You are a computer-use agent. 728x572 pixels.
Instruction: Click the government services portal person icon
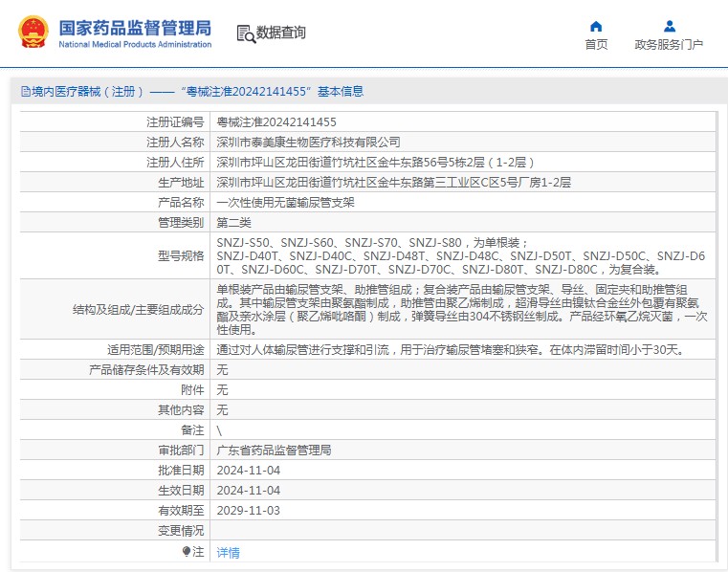coord(669,26)
